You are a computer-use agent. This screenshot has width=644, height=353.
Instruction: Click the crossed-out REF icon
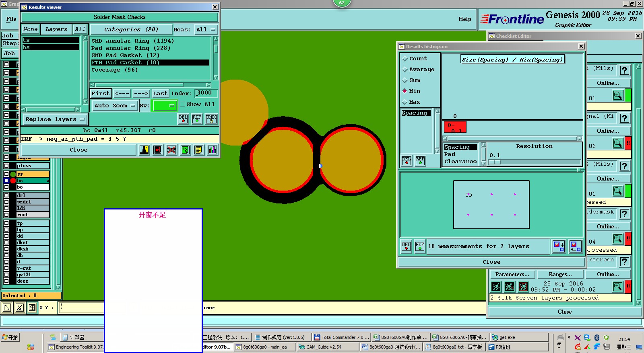pos(171,150)
